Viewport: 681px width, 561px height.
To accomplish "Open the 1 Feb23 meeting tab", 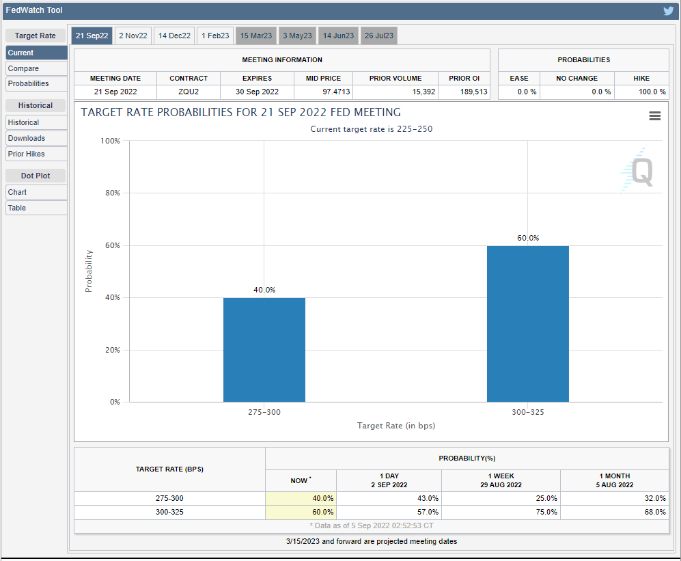I will pyautogui.click(x=215, y=36).
